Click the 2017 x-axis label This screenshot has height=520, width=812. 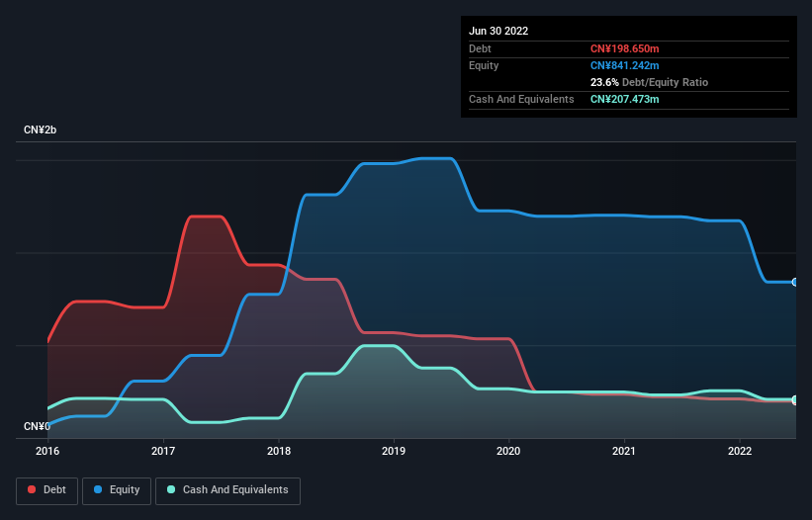coord(163,451)
